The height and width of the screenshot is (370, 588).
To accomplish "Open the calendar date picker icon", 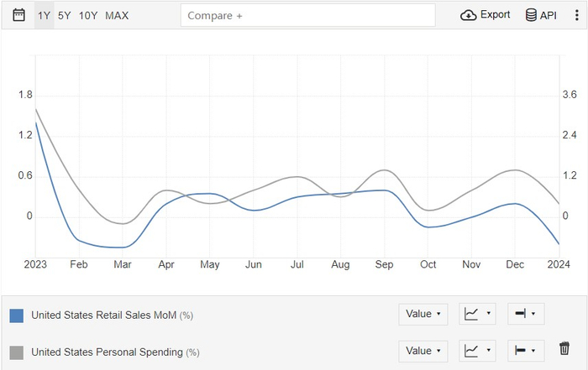I will tap(19, 15).
